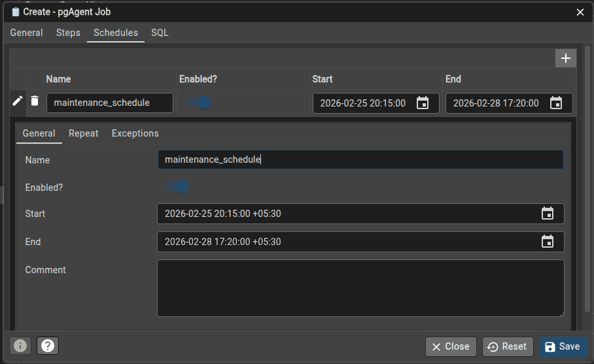
Task: Click the info icon button at bottom left
Action: (x=20, y=346)
